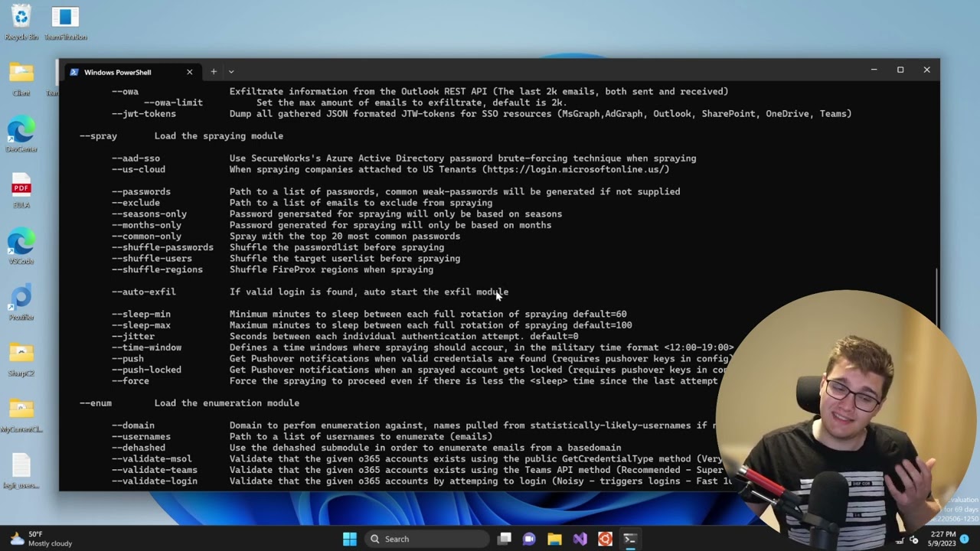Click the --force option text
980x551 pixels.
click(x=130, y=381)
